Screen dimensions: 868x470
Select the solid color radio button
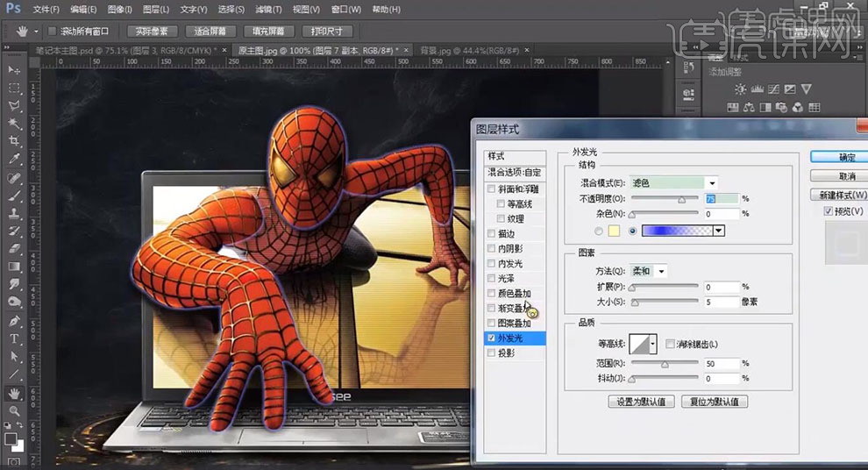[x=599, y=231]
